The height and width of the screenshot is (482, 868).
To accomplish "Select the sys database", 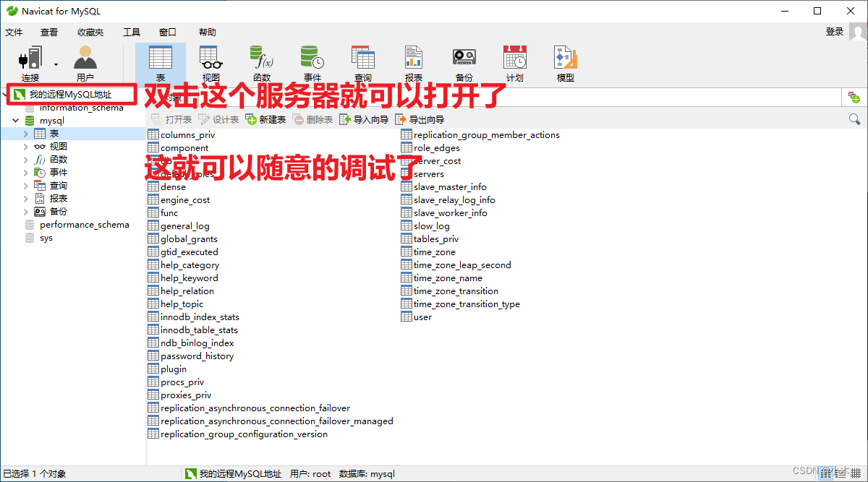I will (46, 238).
